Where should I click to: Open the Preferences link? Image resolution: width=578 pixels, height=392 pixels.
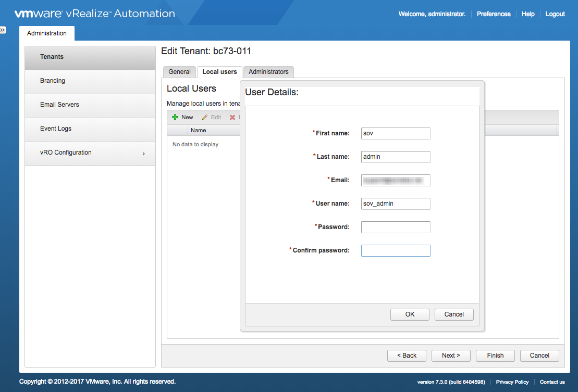click(x=494, y=14)
